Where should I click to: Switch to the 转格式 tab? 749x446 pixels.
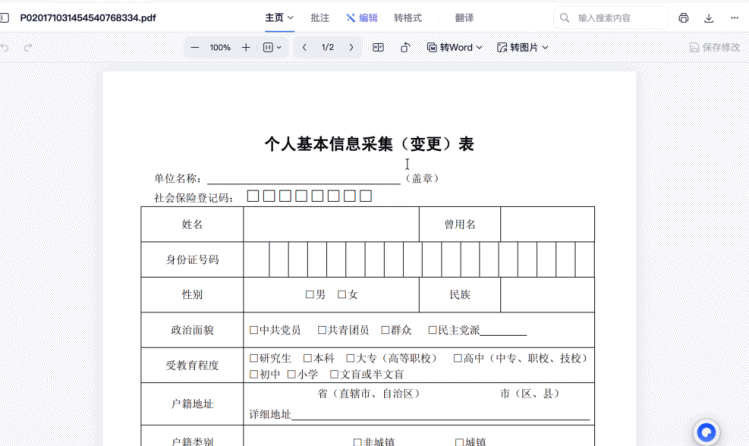coord(407,18)
